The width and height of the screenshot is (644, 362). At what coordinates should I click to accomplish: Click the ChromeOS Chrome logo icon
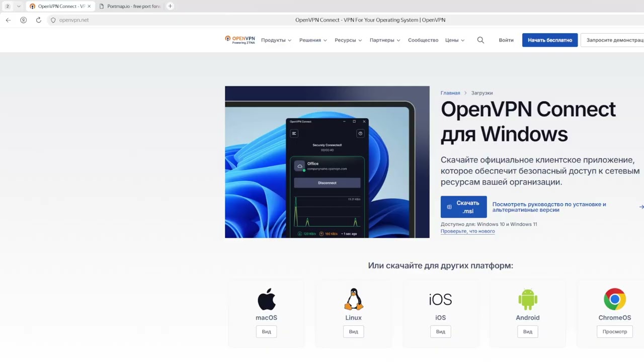[615, 299]
